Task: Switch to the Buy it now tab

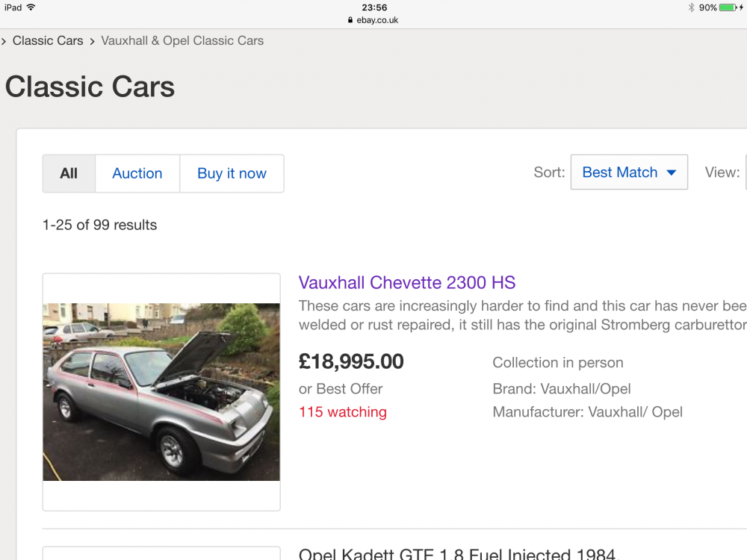Action: click(232, 173)
